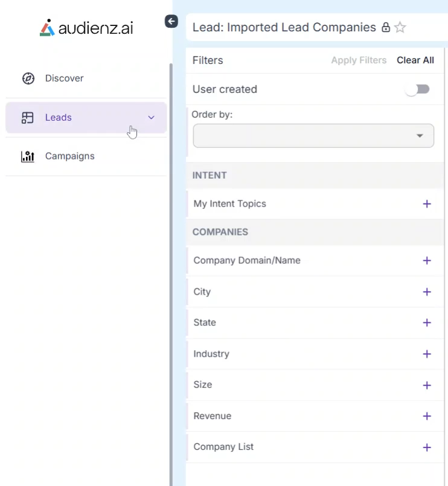Click the Campaigns chart icon
The height and width of the screenshot is (486, 448).
coord(28,156)
